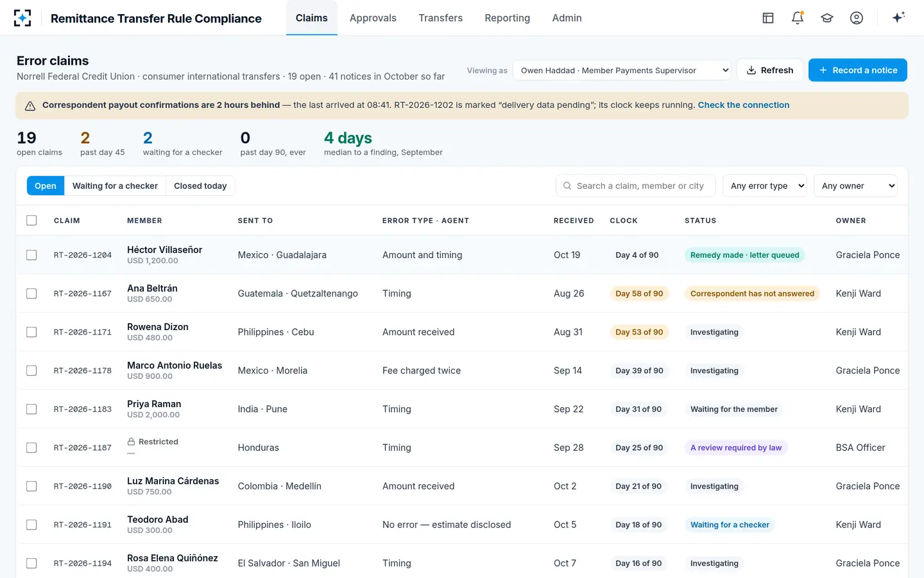Open the graduation cap help icon
Image resolution: width=924 pixels, height=578 pixels.
(827, 18)
